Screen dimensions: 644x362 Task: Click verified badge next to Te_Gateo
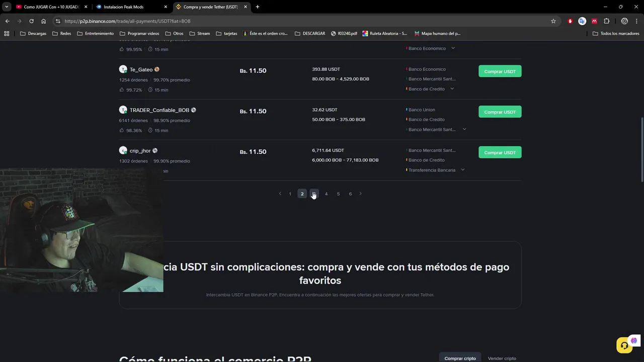pyautogui.click(x=157, y=69)
